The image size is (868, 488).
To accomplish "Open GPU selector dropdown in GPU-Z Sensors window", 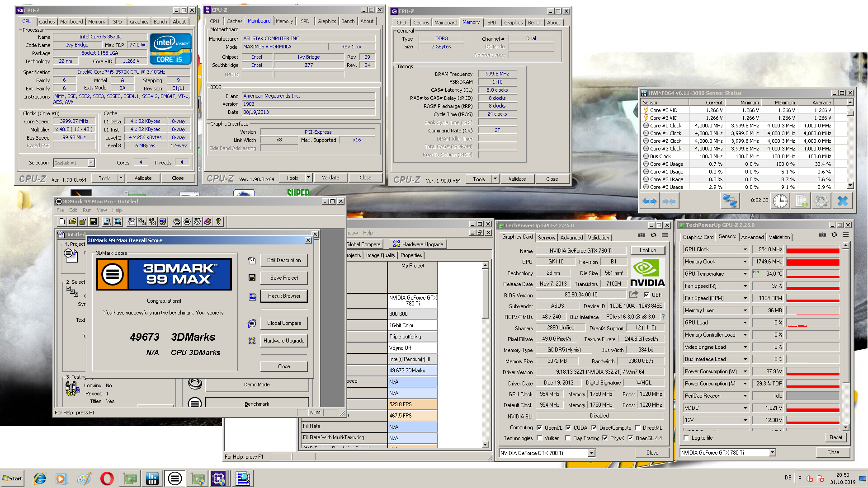I will coord(772,452).
